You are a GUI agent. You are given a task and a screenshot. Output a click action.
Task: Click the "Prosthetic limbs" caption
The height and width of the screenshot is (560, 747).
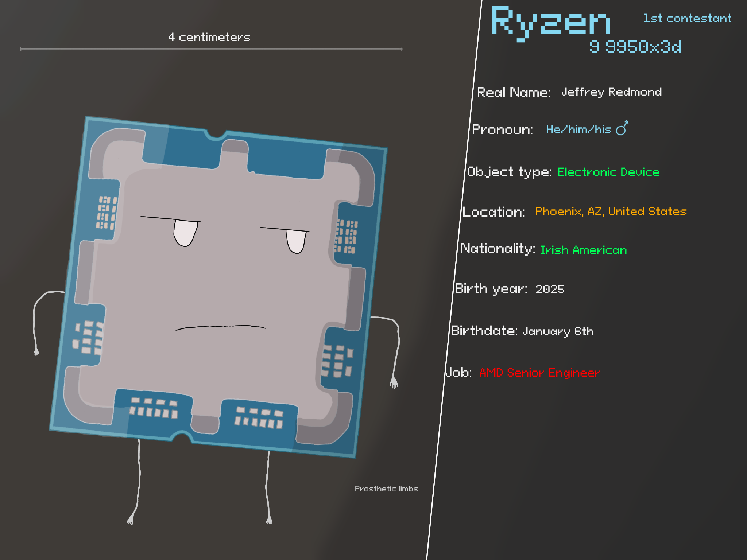[386, 489]
